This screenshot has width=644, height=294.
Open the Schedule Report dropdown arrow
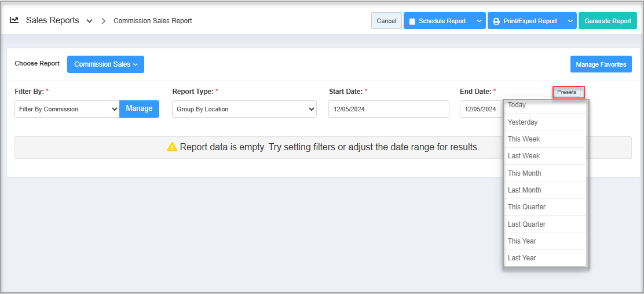pyautogui.click(x=479, y=21)
